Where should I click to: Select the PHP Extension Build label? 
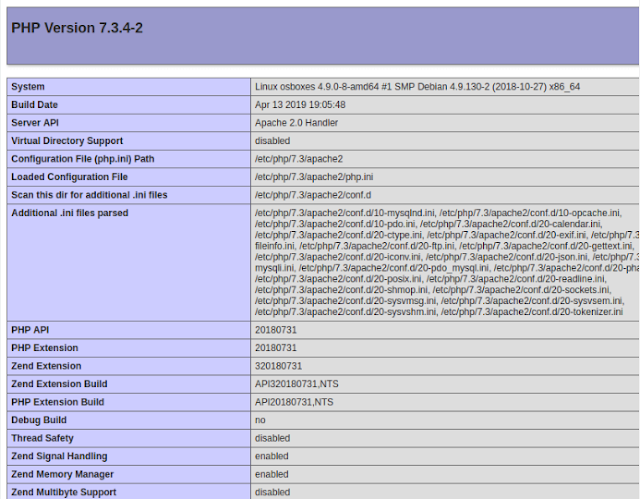58,402
